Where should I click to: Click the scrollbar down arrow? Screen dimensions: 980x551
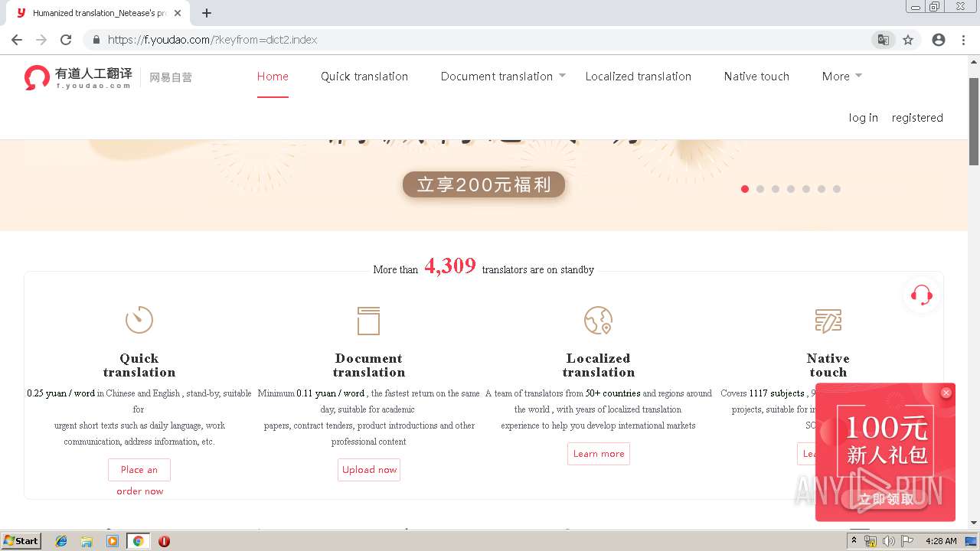coord(974,523)
